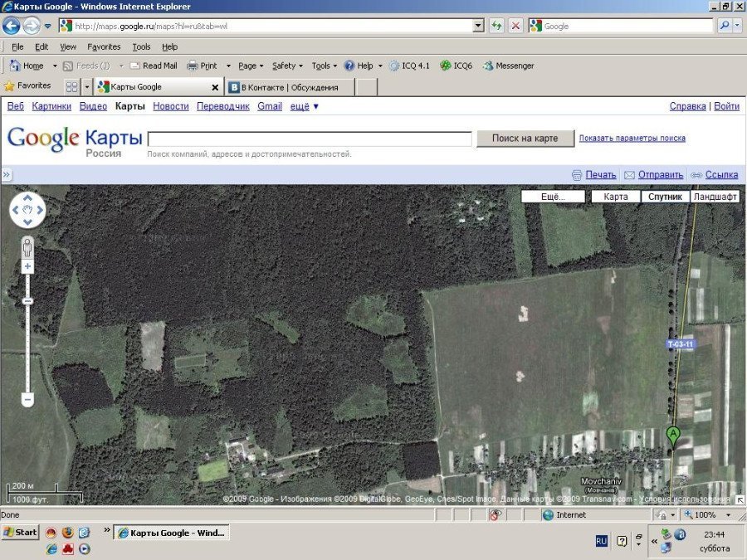Switch map to Ландшафт view
The image size is (747, 560).
[x=715, y=197]
